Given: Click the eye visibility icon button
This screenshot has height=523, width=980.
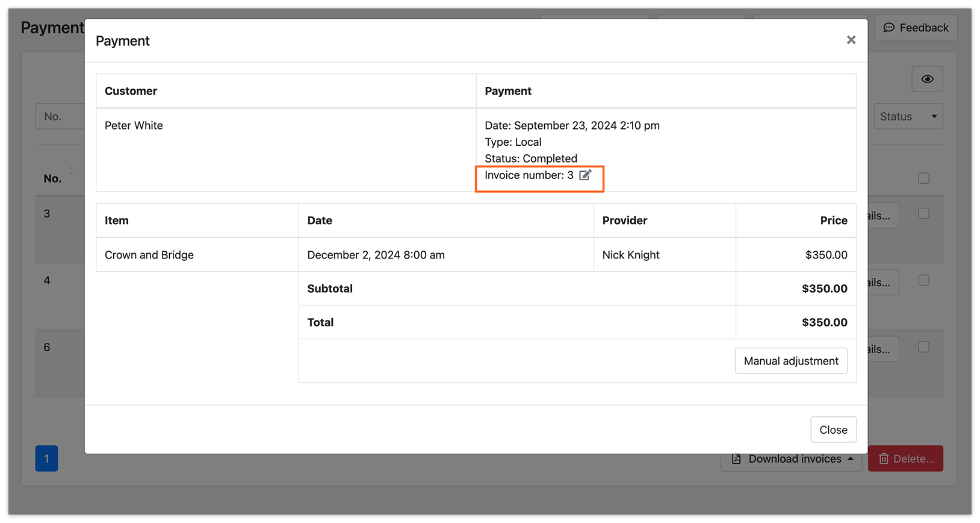Looking at the screenshot, I should 927,79.
